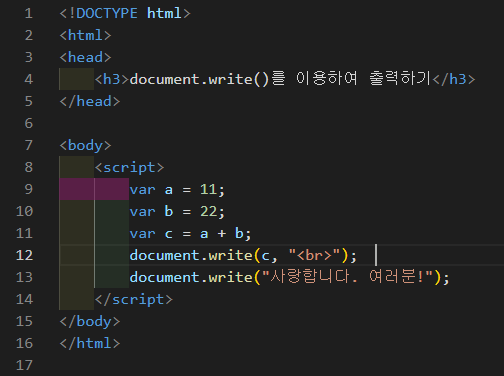Image resolution: width=504 pixels, height=376 pixels.
Task: Click document.write on line 12
Action: pyautogui.click(x=191, y=255)
